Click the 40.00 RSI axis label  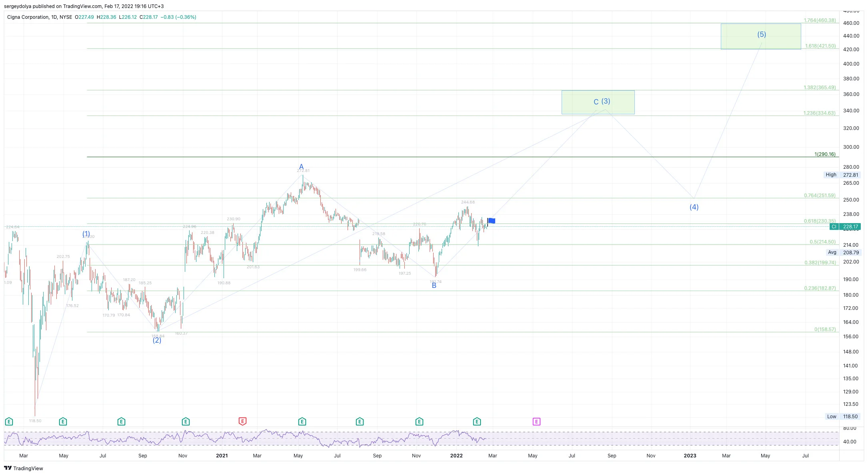point(850,442)
